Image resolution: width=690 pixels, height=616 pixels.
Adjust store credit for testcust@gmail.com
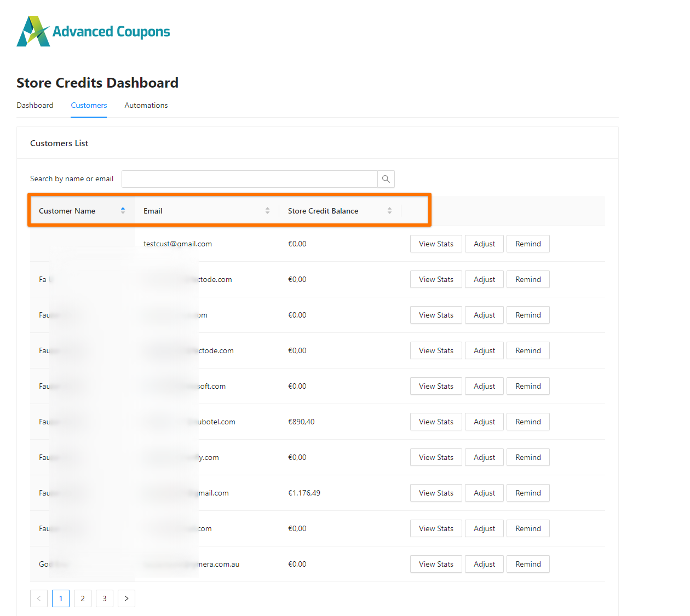tap(484, 243)
